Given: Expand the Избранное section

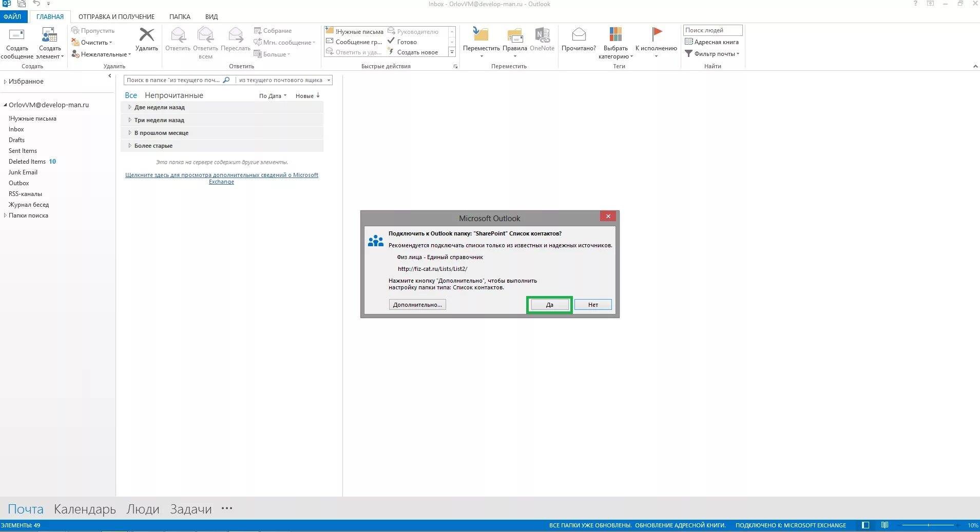Looking at the screenshot, I should coord(5,82).
